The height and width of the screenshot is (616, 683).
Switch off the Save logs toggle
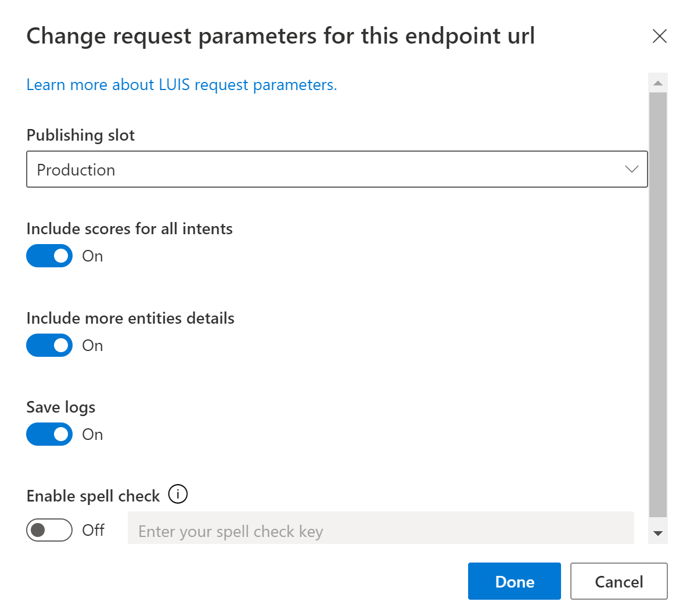(49, 434)
